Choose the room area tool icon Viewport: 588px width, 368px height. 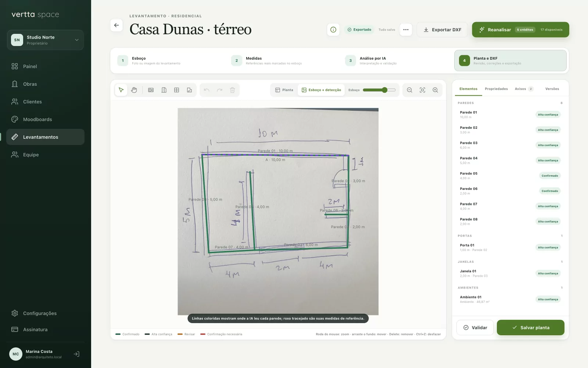point(190,90)
